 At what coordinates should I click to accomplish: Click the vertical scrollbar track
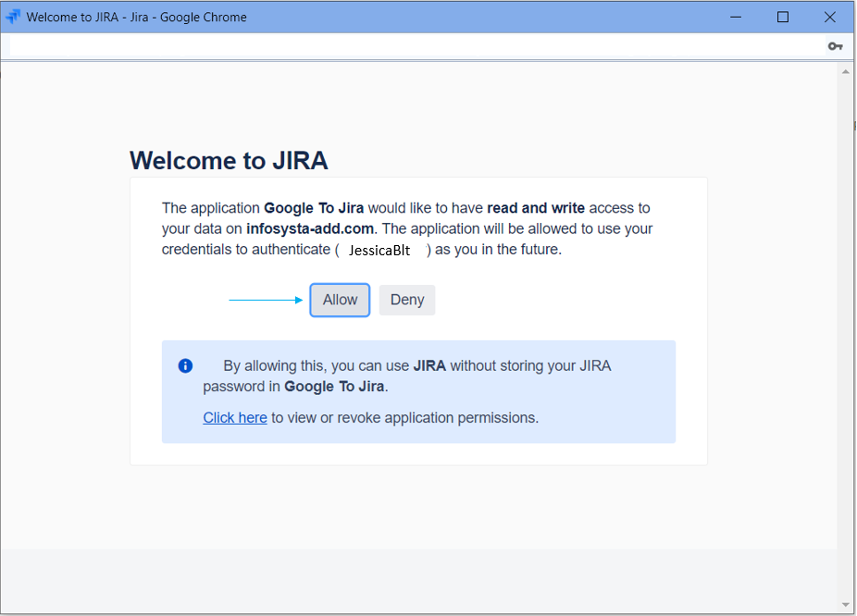846,333
